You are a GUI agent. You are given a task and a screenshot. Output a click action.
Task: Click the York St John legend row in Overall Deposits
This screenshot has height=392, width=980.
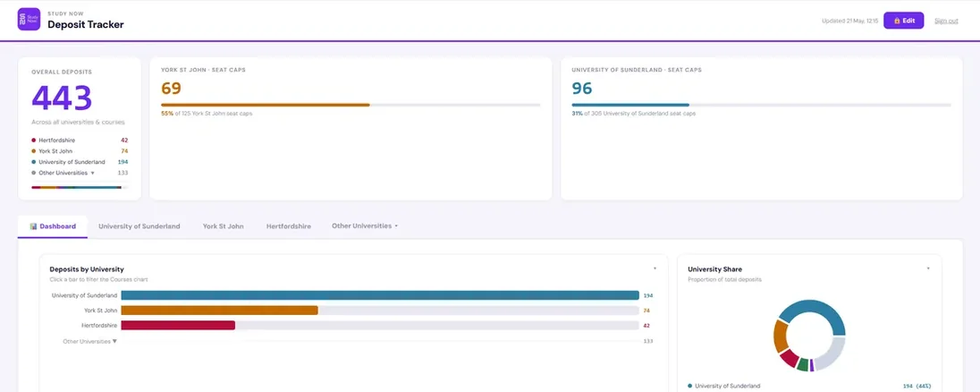pyautogui.click(x=80, y=150)
